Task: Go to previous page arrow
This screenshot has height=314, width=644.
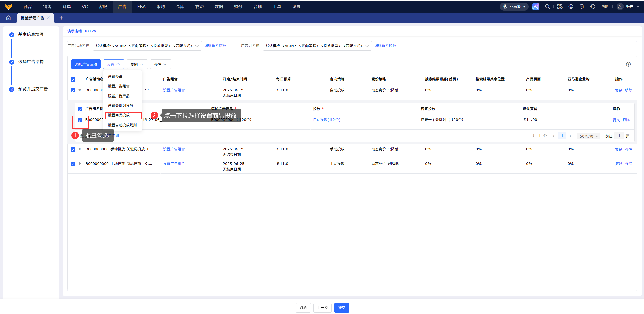Action: coord(554,136)
